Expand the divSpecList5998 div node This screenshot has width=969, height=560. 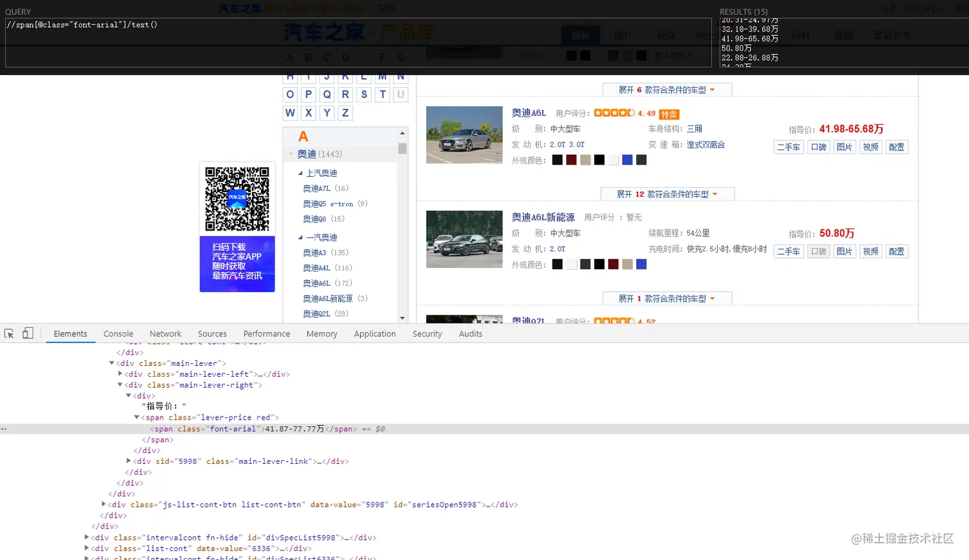point(87,537)
